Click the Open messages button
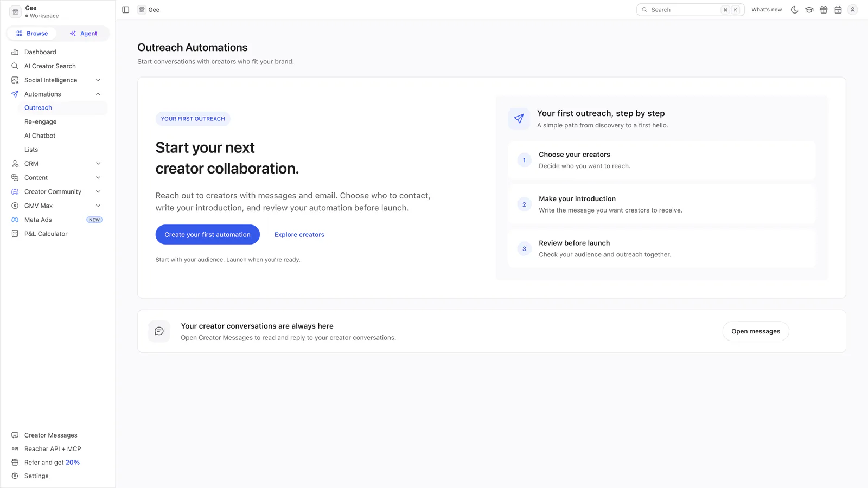Screen dimensions: 868x488 click(756, 331)
